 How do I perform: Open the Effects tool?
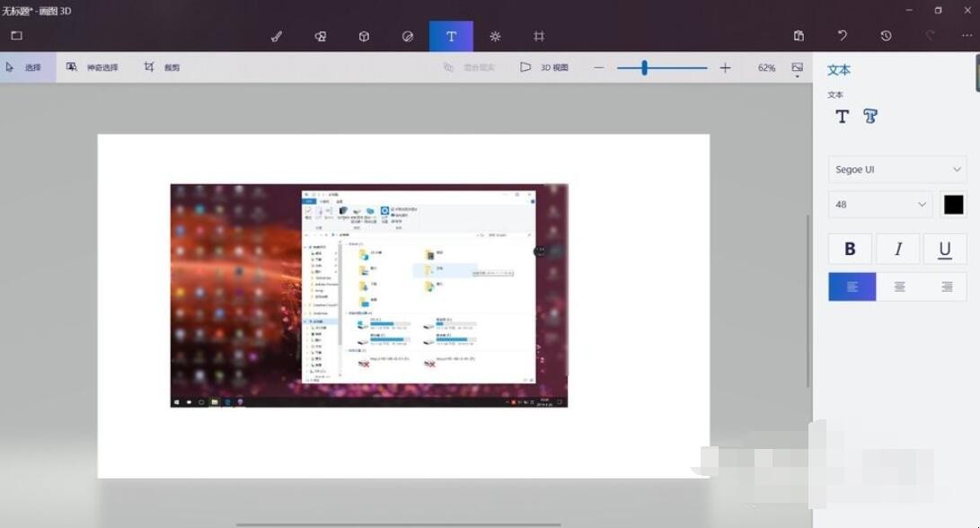[x=495, y=36]
